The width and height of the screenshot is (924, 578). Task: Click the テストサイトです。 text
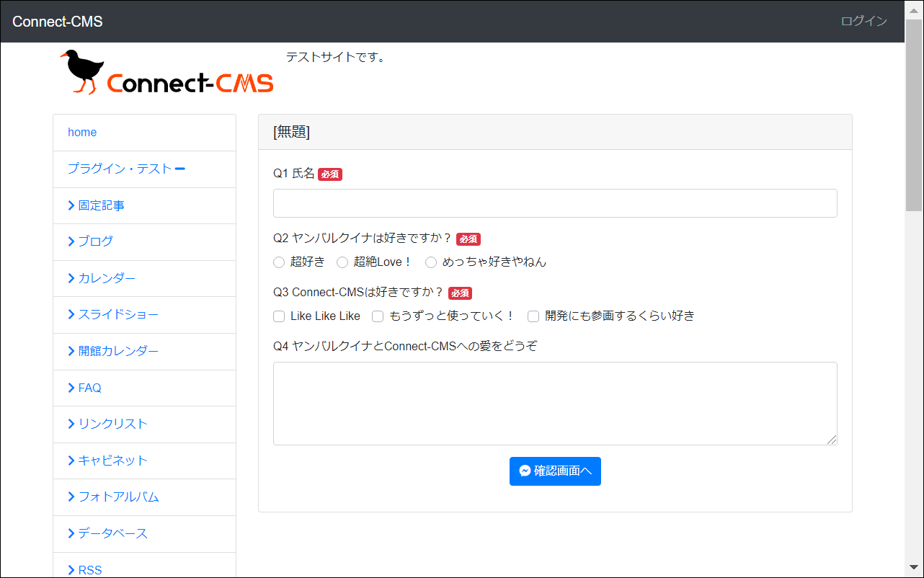tap(337, 57)
